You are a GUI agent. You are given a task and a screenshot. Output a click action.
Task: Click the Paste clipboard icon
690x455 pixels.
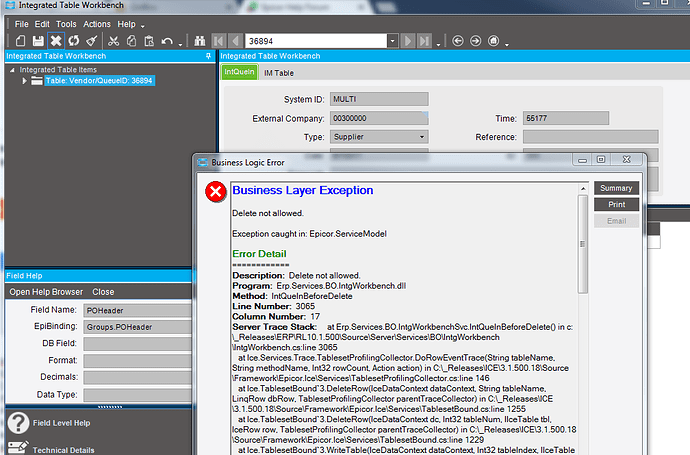pyautogui.click(x=149, y=41)
